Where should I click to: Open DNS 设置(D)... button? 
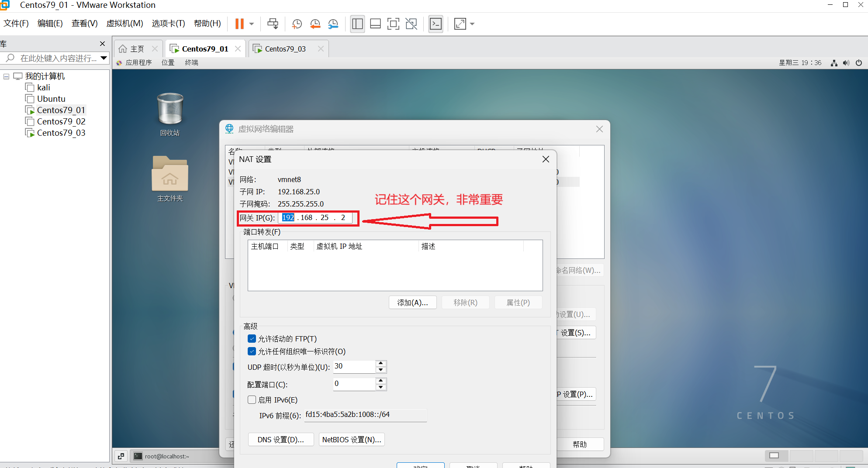pyautogui.click(x=281, y=440)
